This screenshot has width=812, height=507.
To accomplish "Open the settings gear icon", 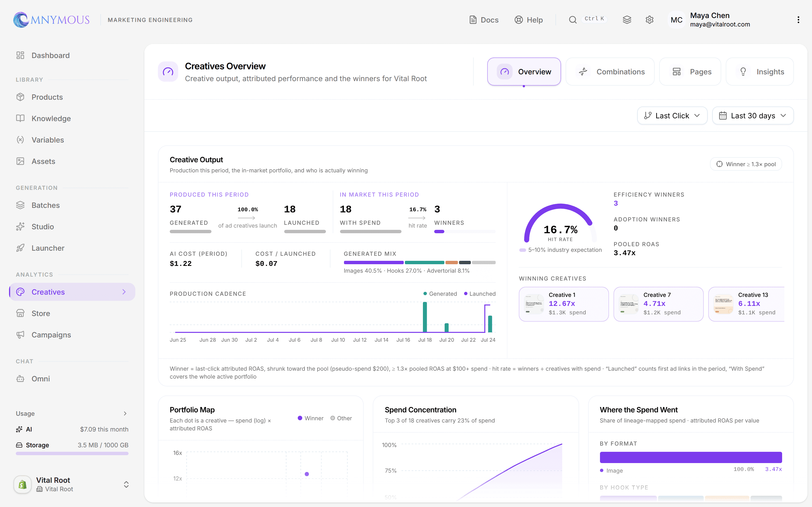I will pos(649,20).
